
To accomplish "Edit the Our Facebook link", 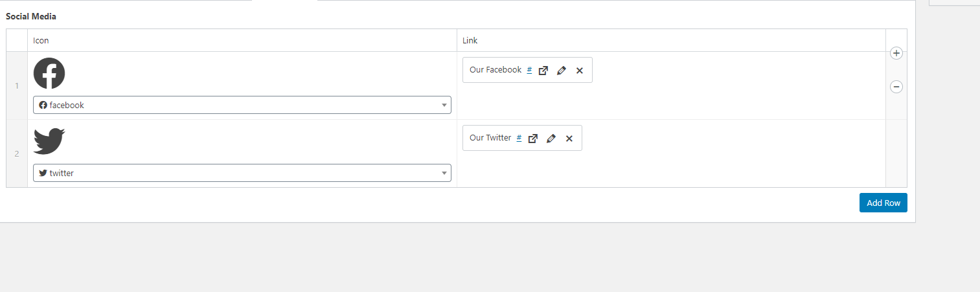I will (x=562, y=71).
